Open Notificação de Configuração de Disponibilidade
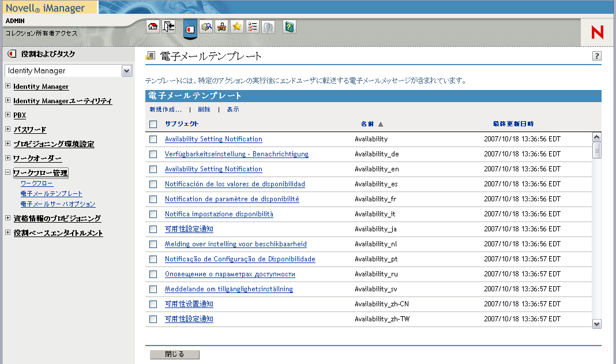This screenshot has height=364, width=616. pyautogui.click(x=240, y=259)
